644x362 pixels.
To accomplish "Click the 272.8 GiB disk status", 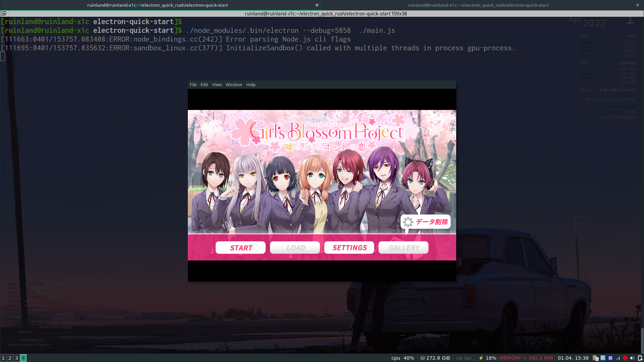I will (x=435, y=358).
